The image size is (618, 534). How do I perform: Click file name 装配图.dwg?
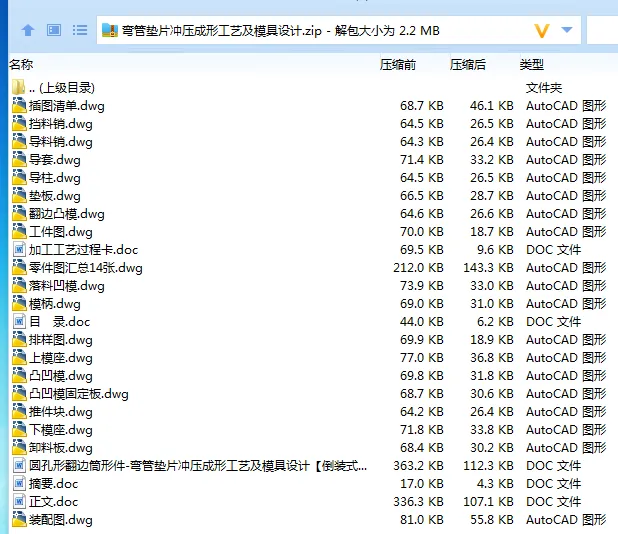click(61, 519)
